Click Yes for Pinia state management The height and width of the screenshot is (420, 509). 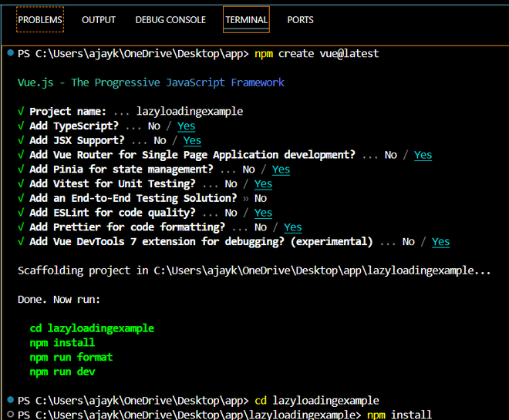click(281, 170)
